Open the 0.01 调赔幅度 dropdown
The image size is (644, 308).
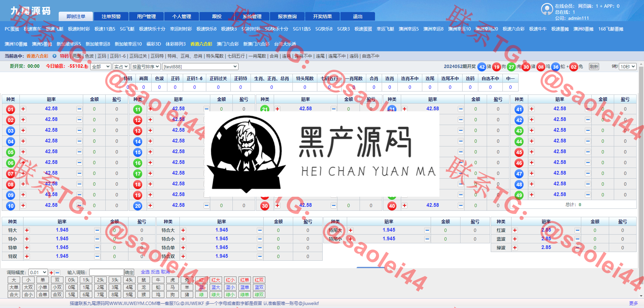pos(38,272)
